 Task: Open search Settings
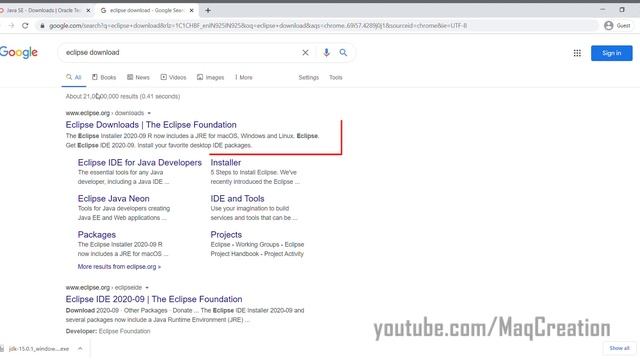coord(309,77)
